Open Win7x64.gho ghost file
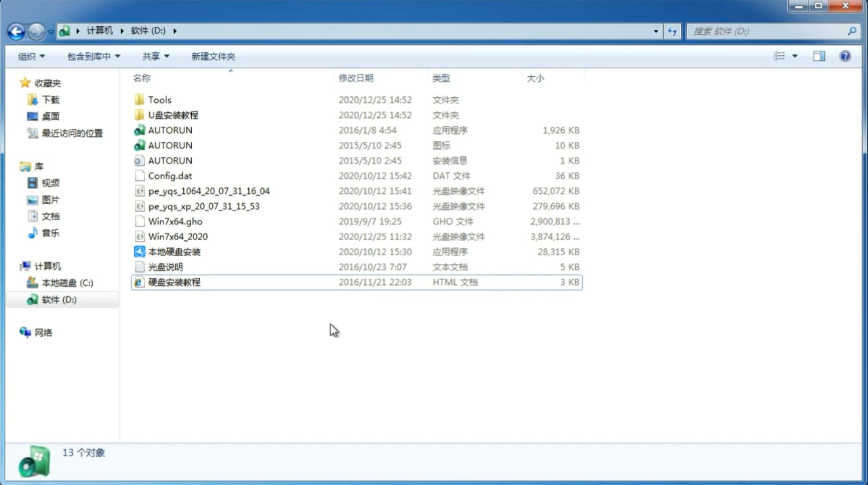 point(175,221)
